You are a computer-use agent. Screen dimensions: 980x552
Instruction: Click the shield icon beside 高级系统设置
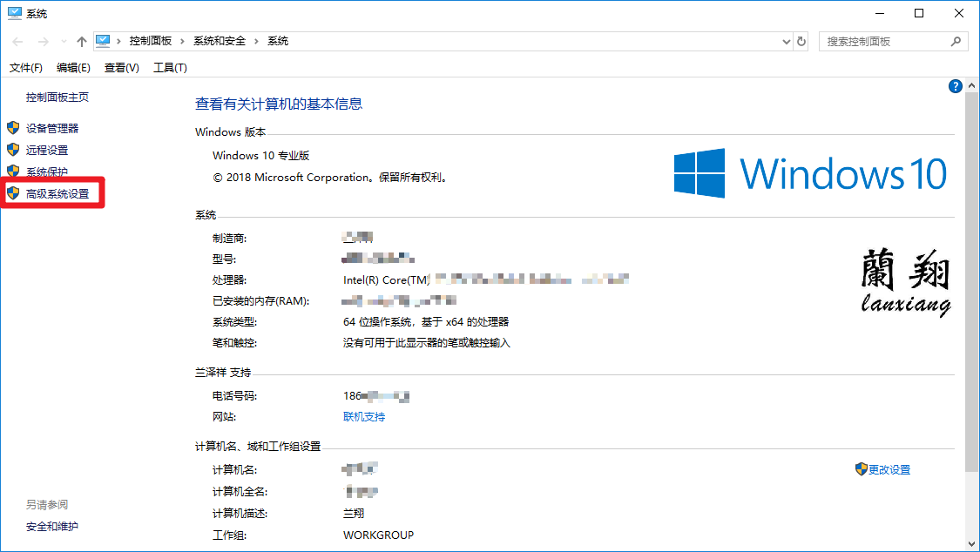13,193
